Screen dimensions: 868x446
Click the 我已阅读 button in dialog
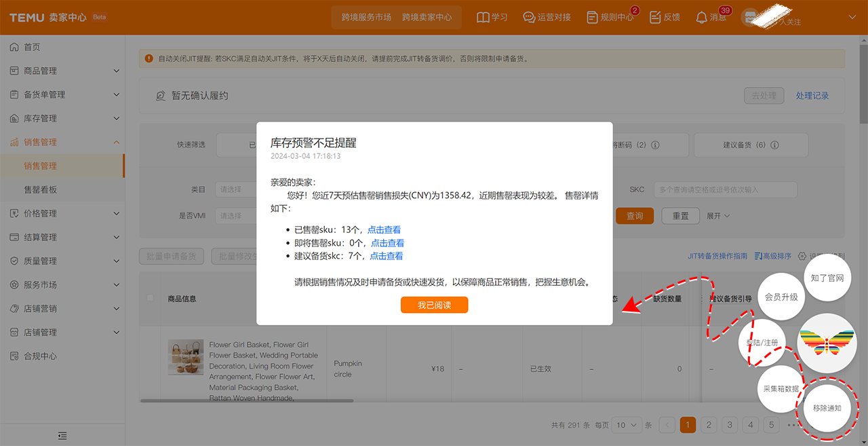click(x=434, y=305)
